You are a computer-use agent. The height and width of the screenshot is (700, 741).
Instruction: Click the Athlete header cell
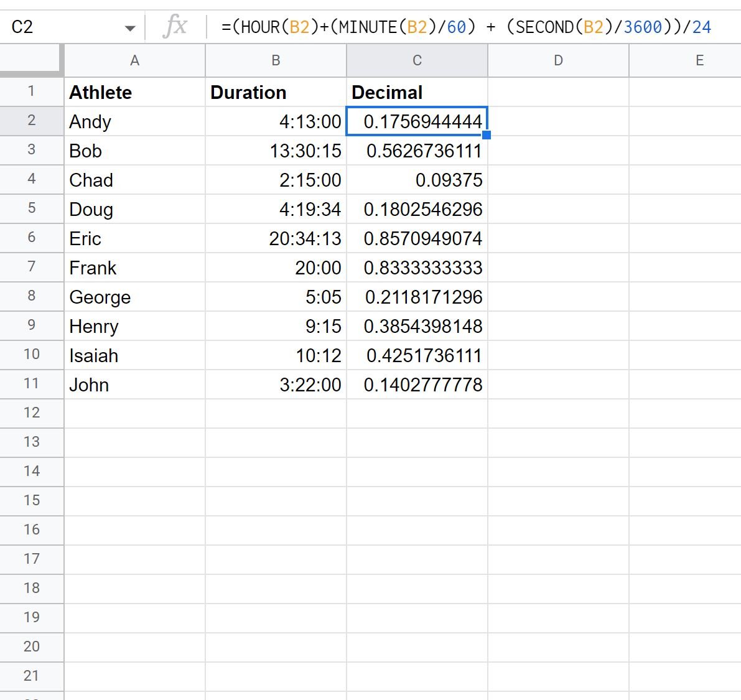tap(134, 92)
